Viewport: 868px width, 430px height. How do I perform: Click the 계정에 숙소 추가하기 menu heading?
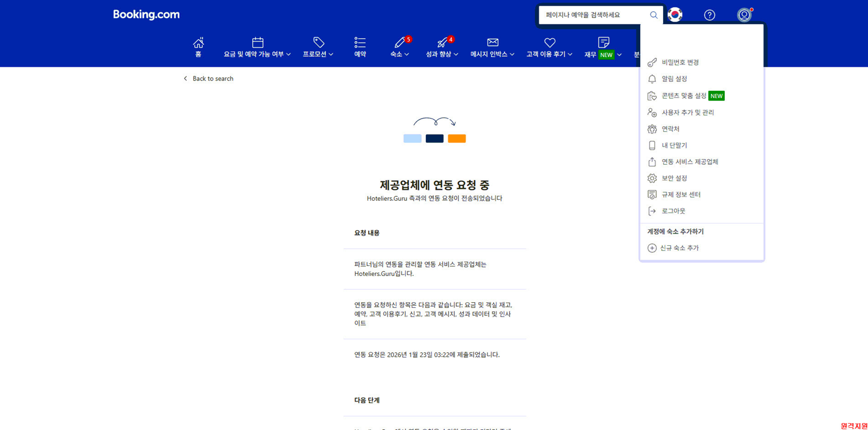coord(676,232)
